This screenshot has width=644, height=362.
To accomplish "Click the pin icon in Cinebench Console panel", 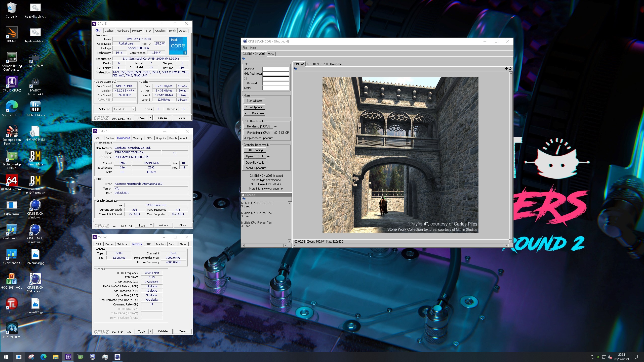I will pos(244,199).
